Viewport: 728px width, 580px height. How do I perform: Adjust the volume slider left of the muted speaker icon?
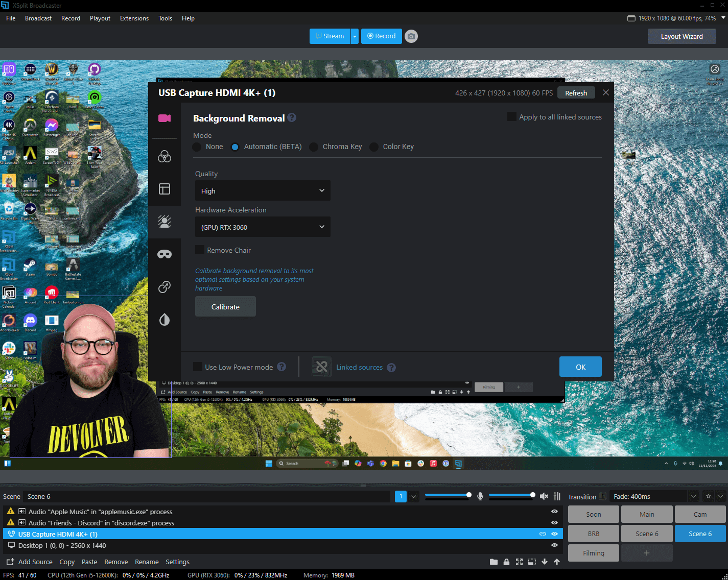[x=512, y=495]
